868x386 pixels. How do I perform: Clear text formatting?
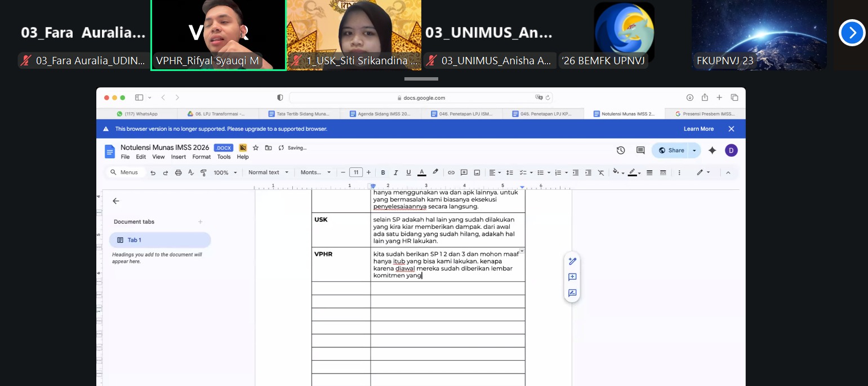click(601, 172)
